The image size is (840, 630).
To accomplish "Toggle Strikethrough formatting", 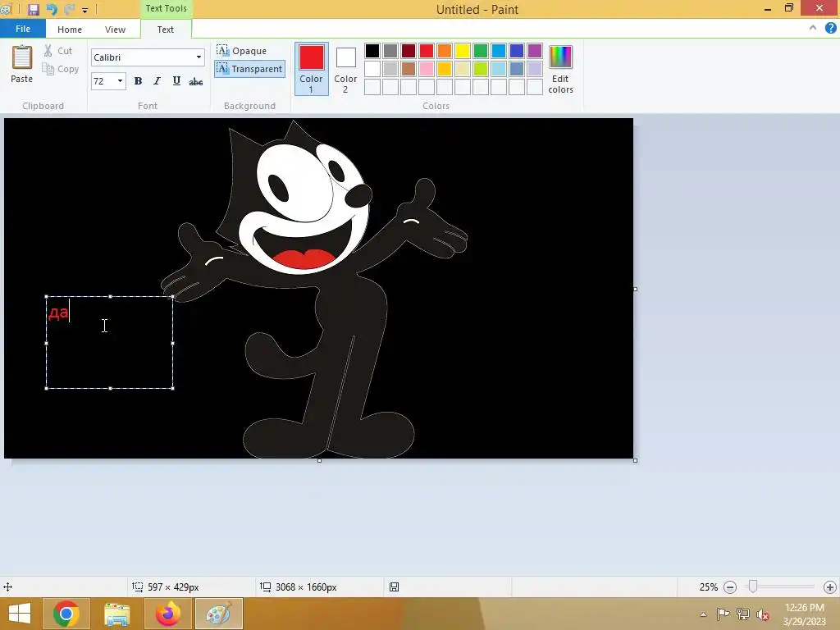I will (196, 81).
